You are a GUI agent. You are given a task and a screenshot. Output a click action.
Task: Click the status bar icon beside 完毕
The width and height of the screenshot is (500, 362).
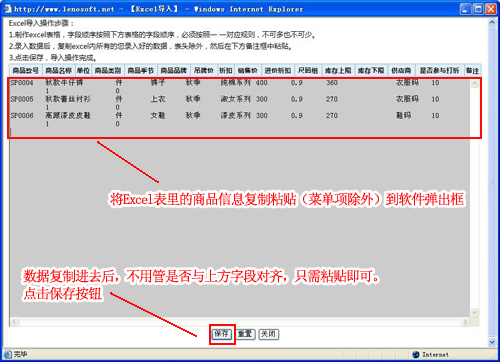(x=7, y=354)
